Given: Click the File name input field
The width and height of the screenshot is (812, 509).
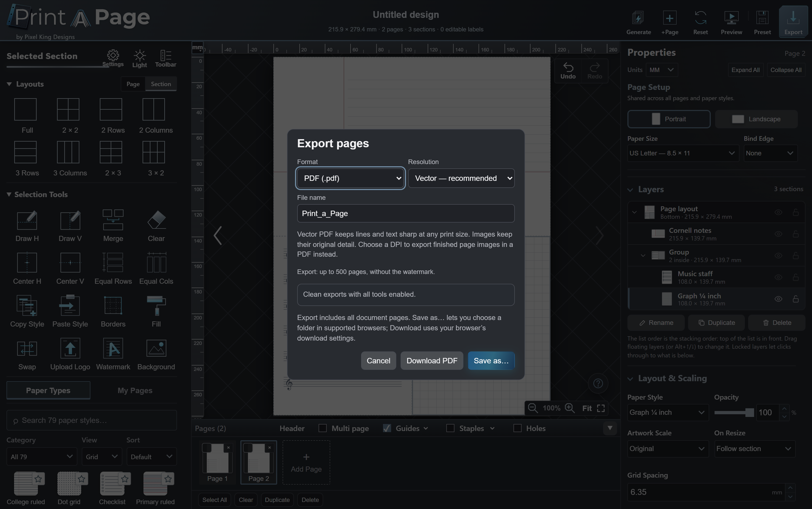Looking at the screenshot, I should click(x=405, y=213).
